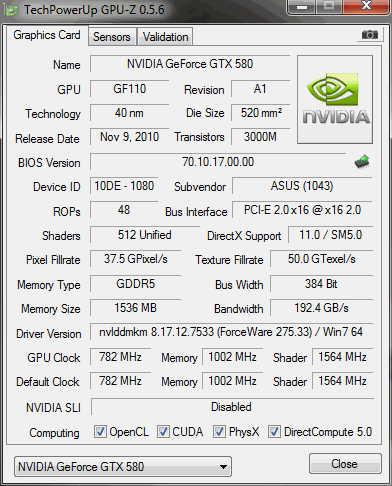The width and height of the screenshot is (392, 486).
Task: Click the "Computing" label
Action: [54, 433]
